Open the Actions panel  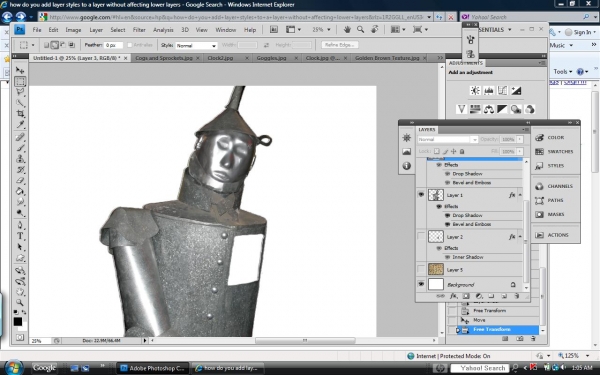pyautogui.click(x=553, y=235)
